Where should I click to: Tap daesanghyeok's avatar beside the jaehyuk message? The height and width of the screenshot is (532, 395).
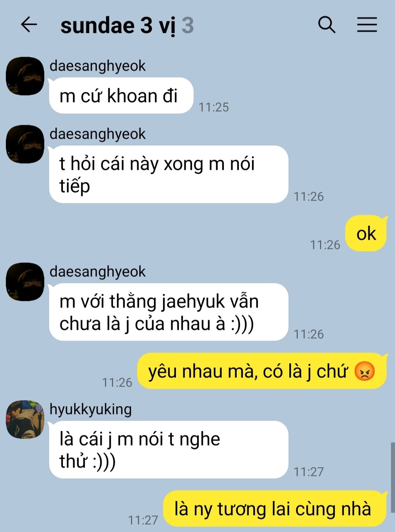[25, 282]
